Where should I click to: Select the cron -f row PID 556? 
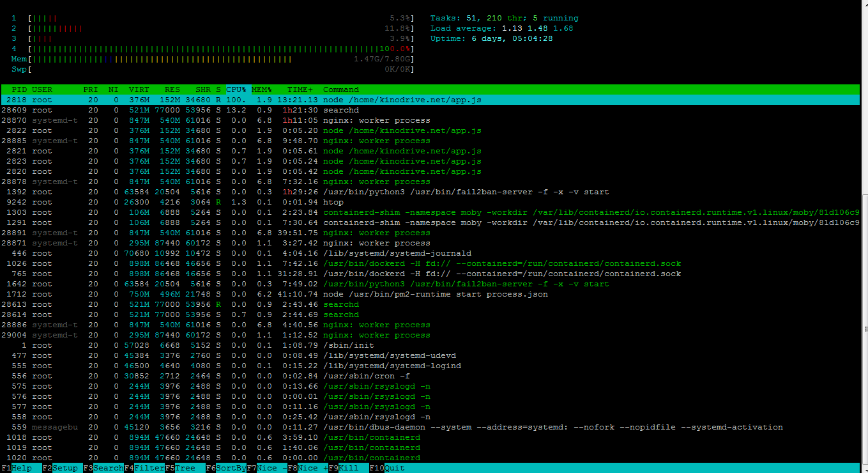click(430, 376)
